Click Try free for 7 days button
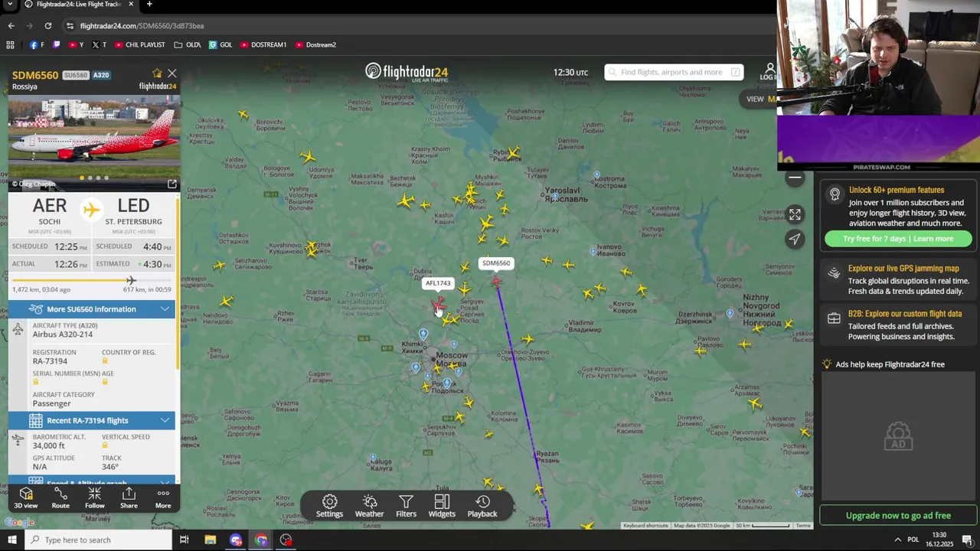The image size is (980, 551). point(898,239)
